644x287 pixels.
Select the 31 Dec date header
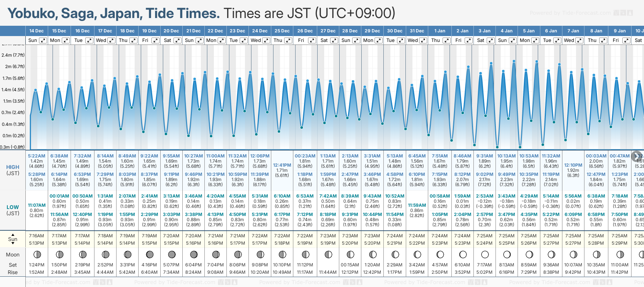tap(417, 31)
